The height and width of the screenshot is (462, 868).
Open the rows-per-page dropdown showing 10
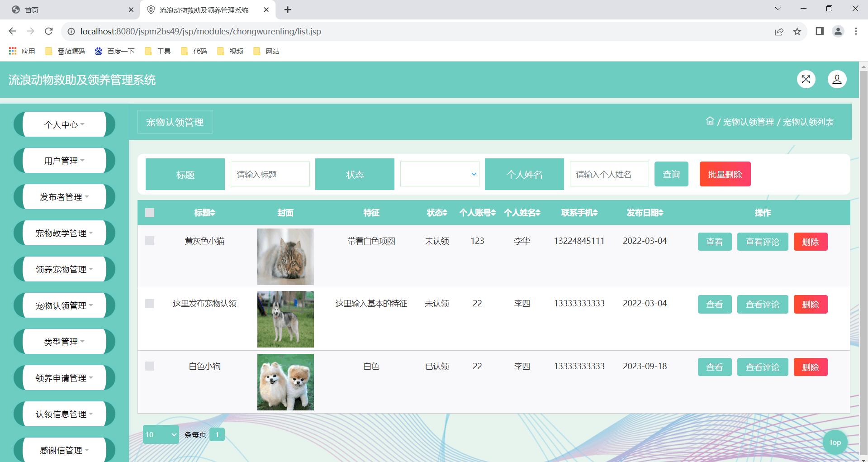coord(161,434)
